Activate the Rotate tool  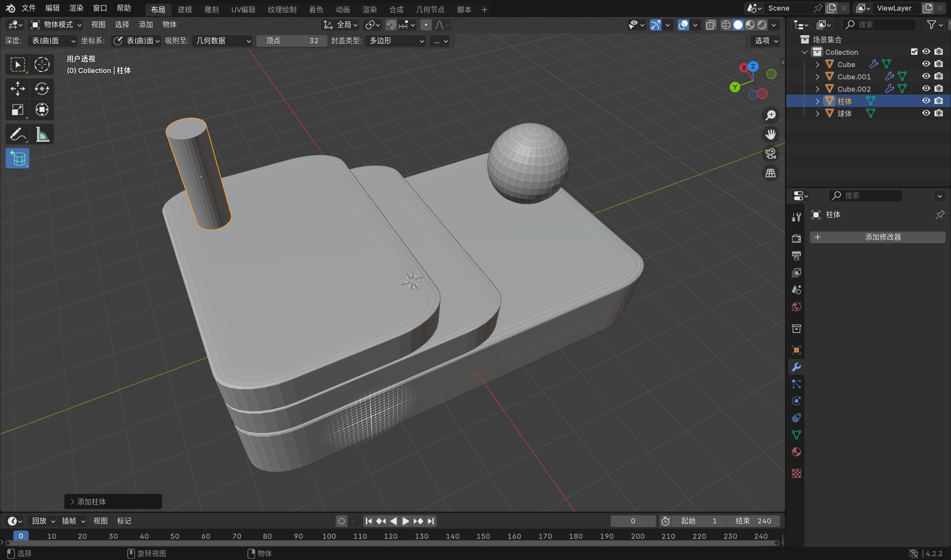point(42,89)
